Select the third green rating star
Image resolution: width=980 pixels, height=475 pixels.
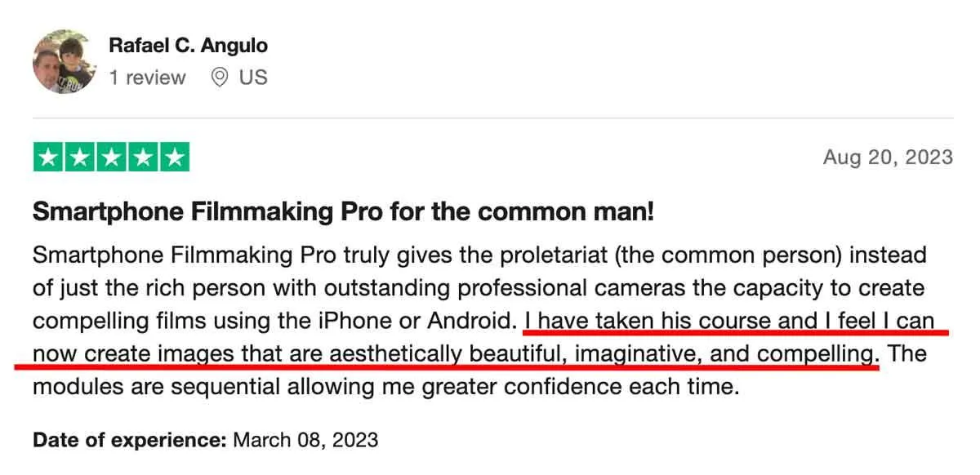point(111,157)
